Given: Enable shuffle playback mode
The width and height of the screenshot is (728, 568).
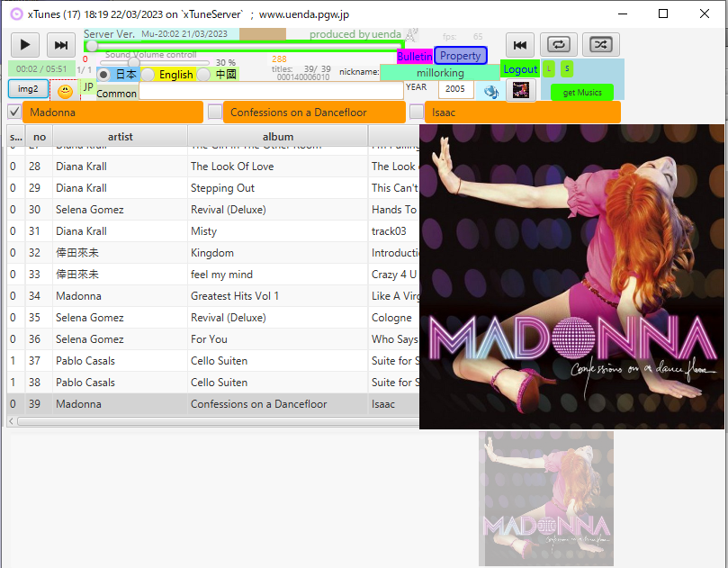Looking at the screenshot, I should [600, 44].
